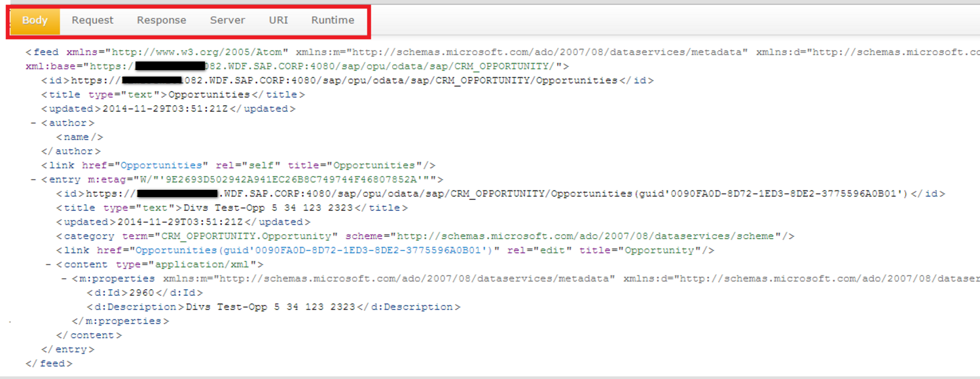Collapse the content XML node

pos(48,264)
